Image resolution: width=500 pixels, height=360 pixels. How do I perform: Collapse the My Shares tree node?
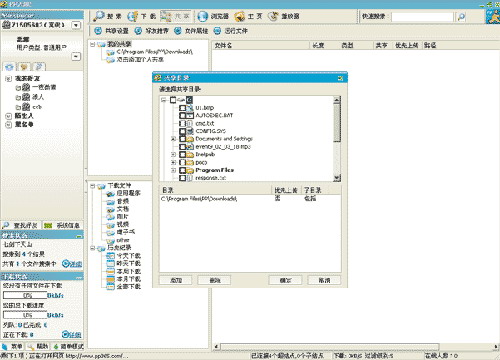pyautogui.click(x=93, y=44)
